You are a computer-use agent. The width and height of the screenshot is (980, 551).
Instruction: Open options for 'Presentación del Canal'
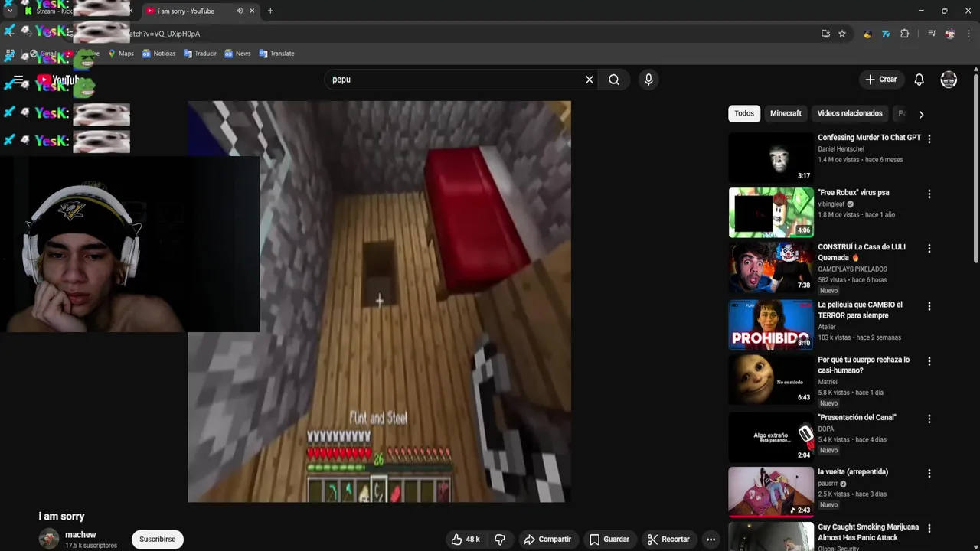929,419
